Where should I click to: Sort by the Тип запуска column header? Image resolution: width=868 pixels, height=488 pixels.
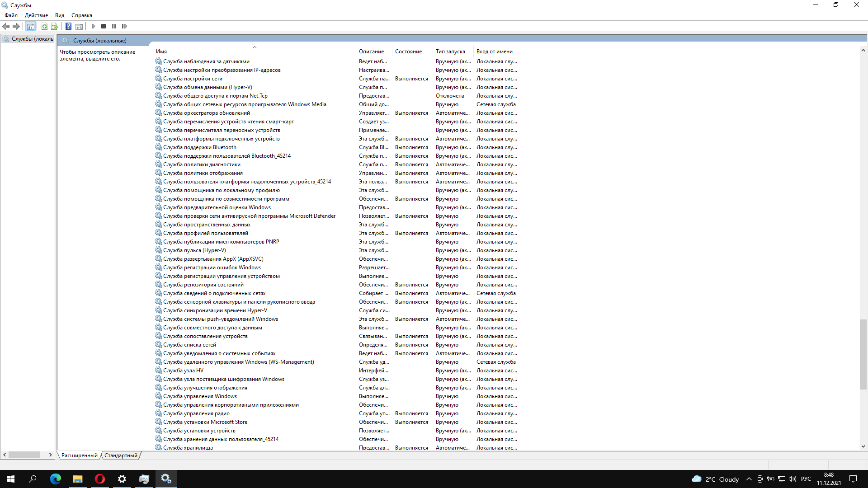[x=450, y=52]
